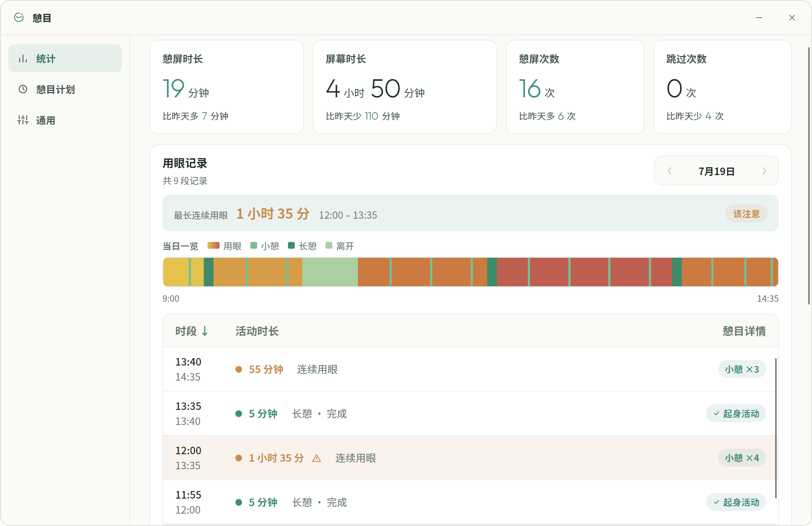The height and width of the screenshot is (526, 812).
Task: Open the 憩目计划 sidebar tab
Action: point(65,89)
